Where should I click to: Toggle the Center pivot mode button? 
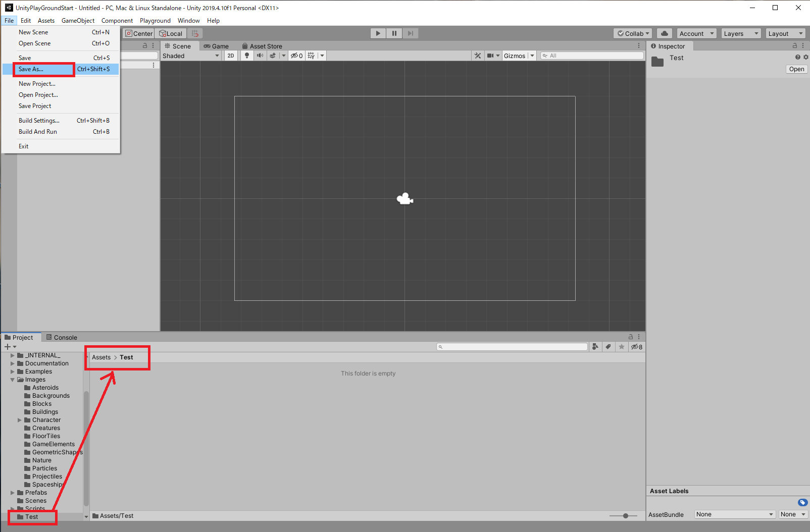[x=139, y=33]
